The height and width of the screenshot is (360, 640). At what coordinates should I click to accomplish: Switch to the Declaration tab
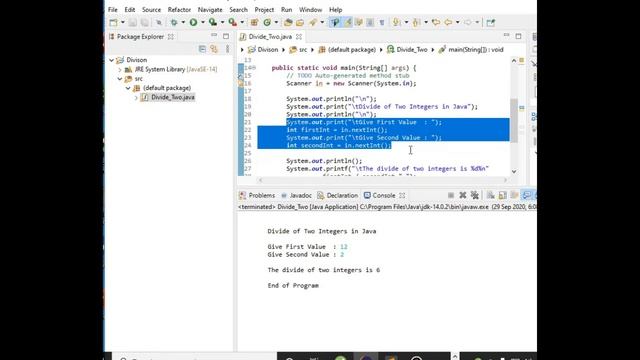(338, 196)
